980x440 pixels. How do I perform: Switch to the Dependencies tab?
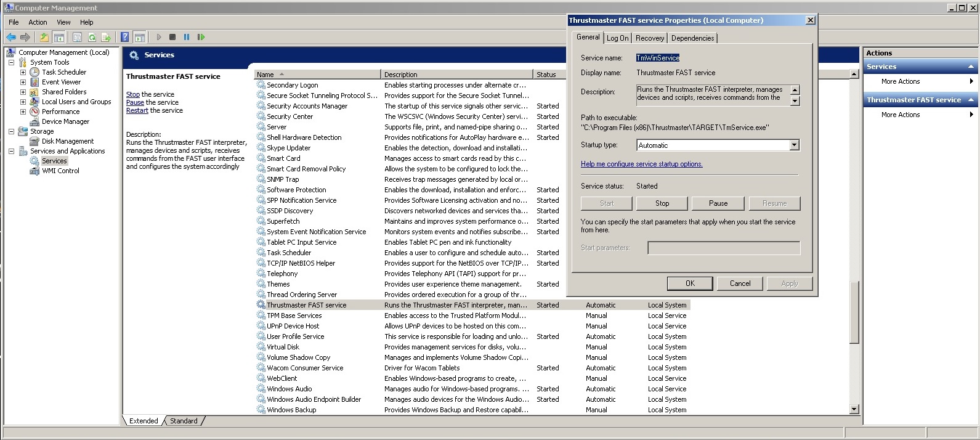693,38
